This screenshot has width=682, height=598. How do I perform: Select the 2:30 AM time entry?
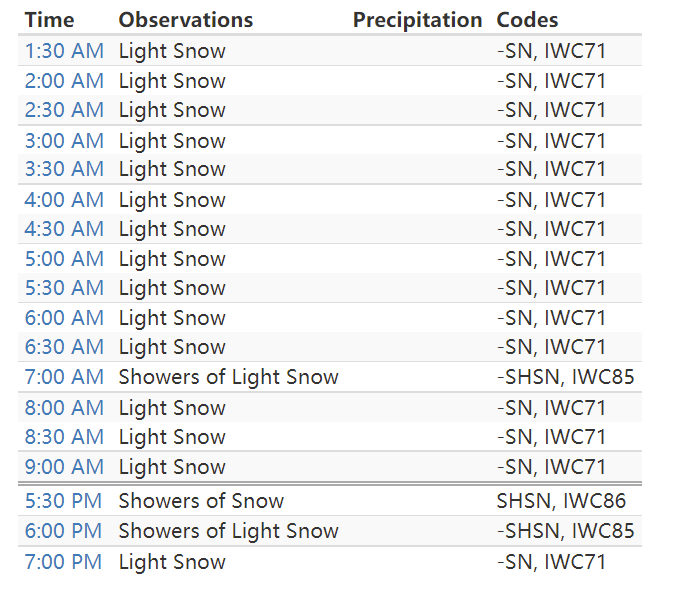[64, 110]
